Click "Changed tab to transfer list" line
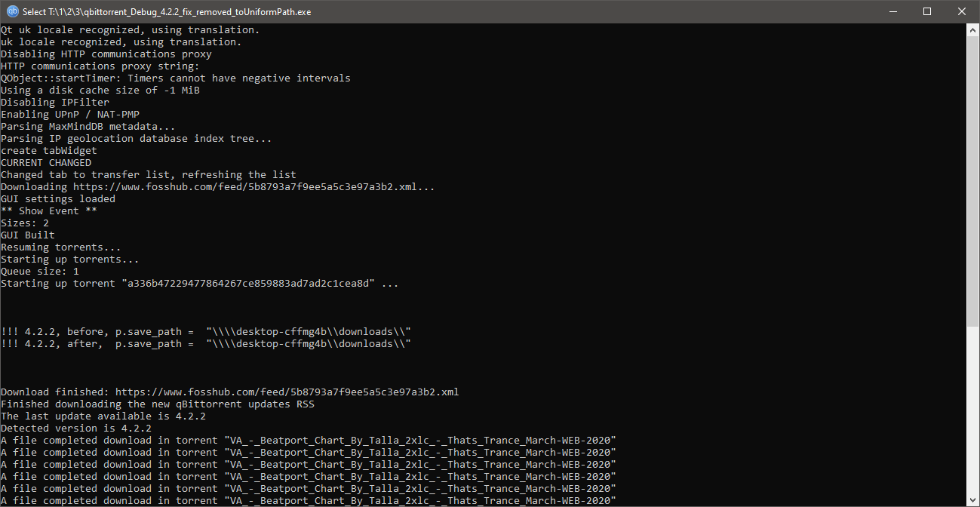 click(149, 175)
